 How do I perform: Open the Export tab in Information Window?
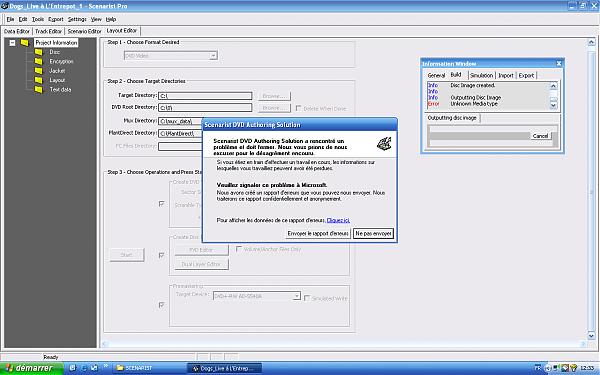pos(526,75)
